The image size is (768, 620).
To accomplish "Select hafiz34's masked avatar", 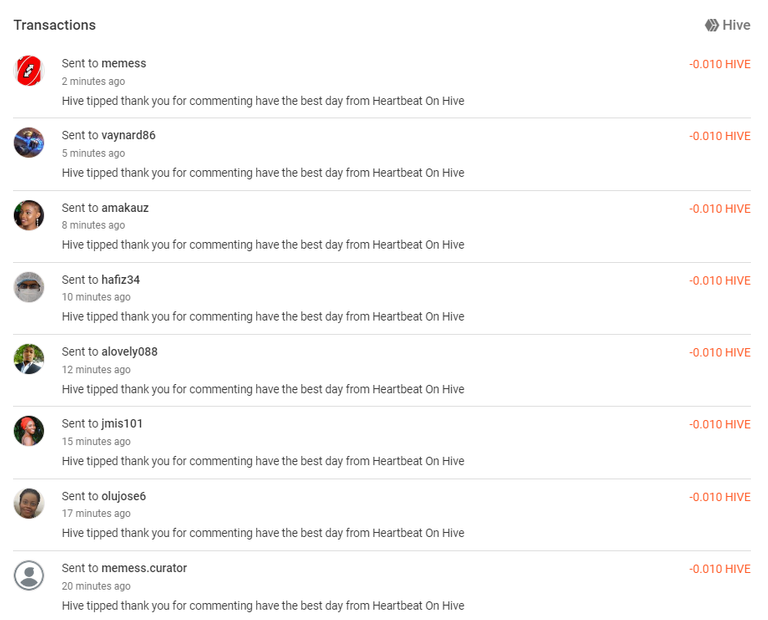I will pos(29,287).
